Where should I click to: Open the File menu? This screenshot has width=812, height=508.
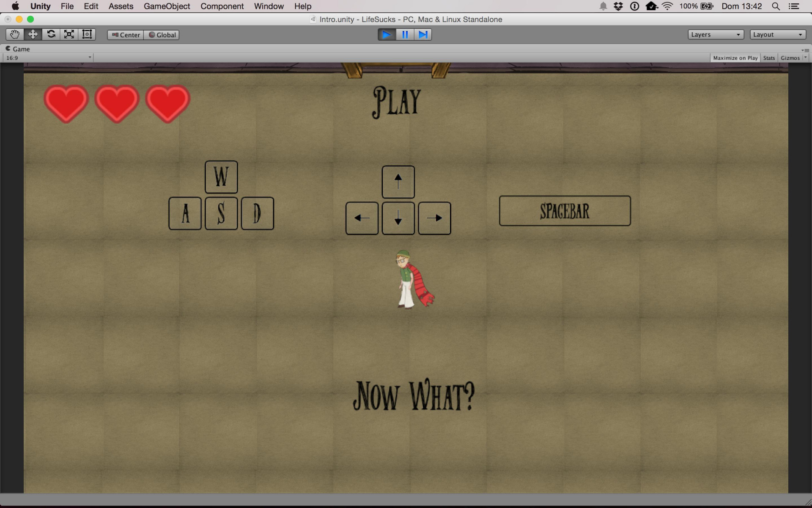(x=67, y=6)
